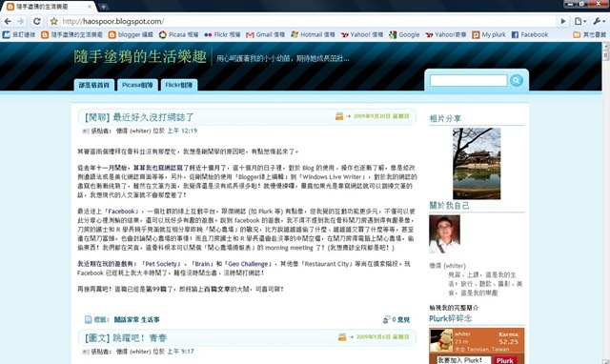The height and width of the screenshot is (364, 610).
Task: Open the wrench settings menu
Action: click(x=599, y=21)
